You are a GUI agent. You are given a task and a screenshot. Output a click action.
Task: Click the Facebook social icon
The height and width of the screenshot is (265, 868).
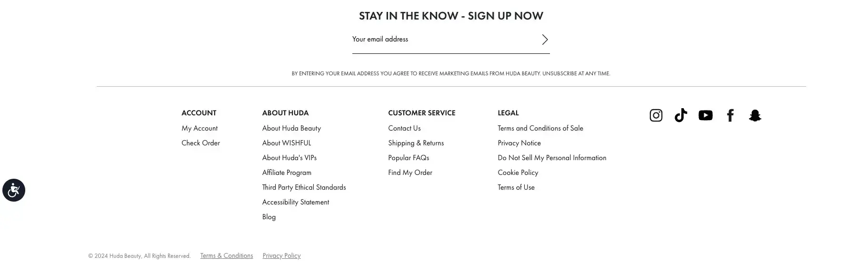(730, 115)
